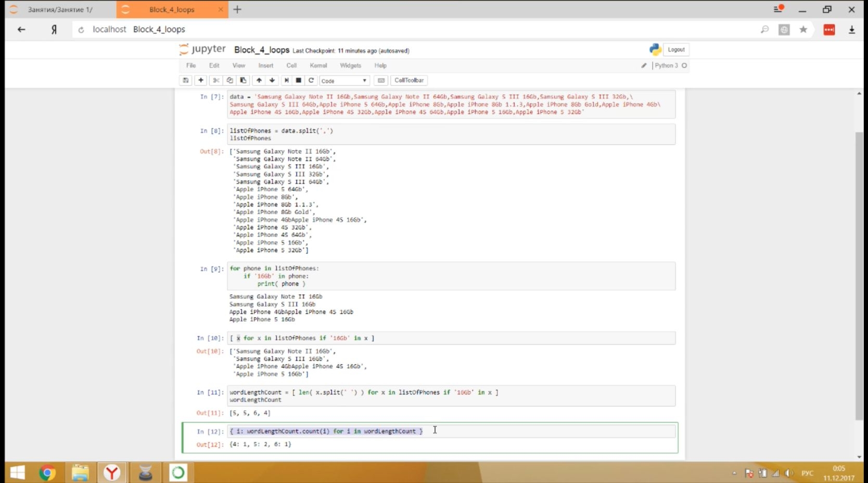
Task: Restart the kernel with the circular arrow icon
Action: pos(311,80)
